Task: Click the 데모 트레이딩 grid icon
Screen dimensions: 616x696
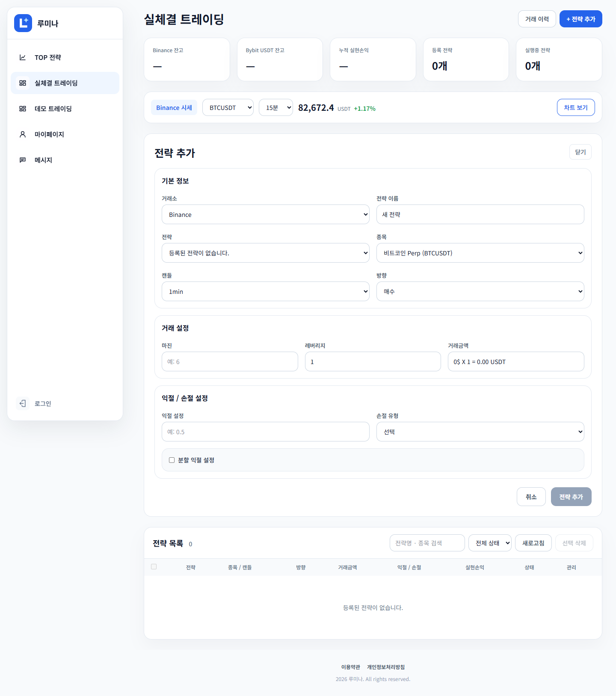Action: click(x=23, y=109)
